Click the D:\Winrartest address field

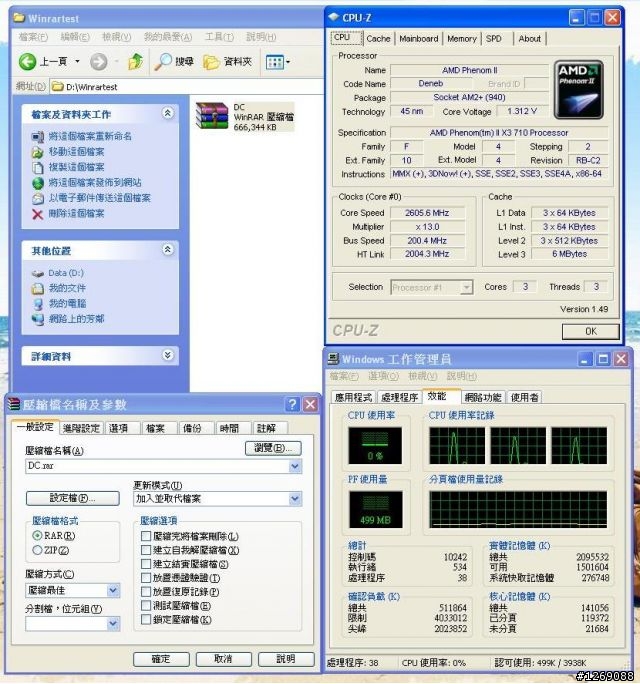pyautogui.click(x=188, y=86)
